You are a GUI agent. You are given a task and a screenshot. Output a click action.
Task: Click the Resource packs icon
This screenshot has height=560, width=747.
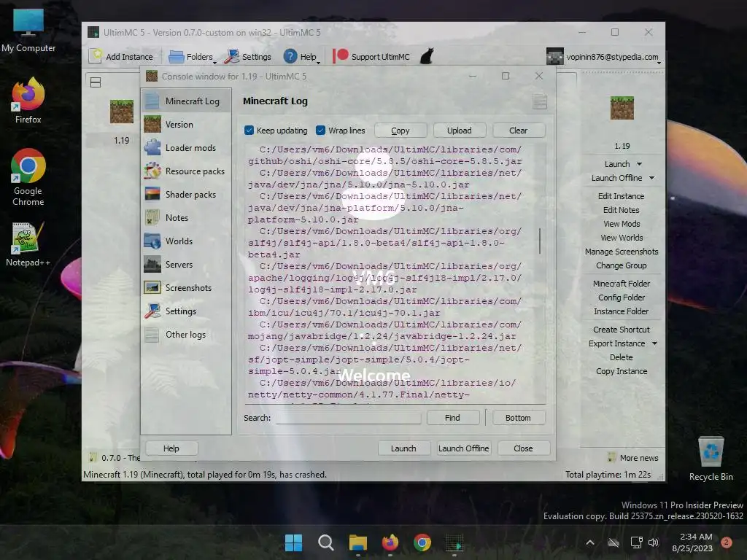(x=152, y=171)
